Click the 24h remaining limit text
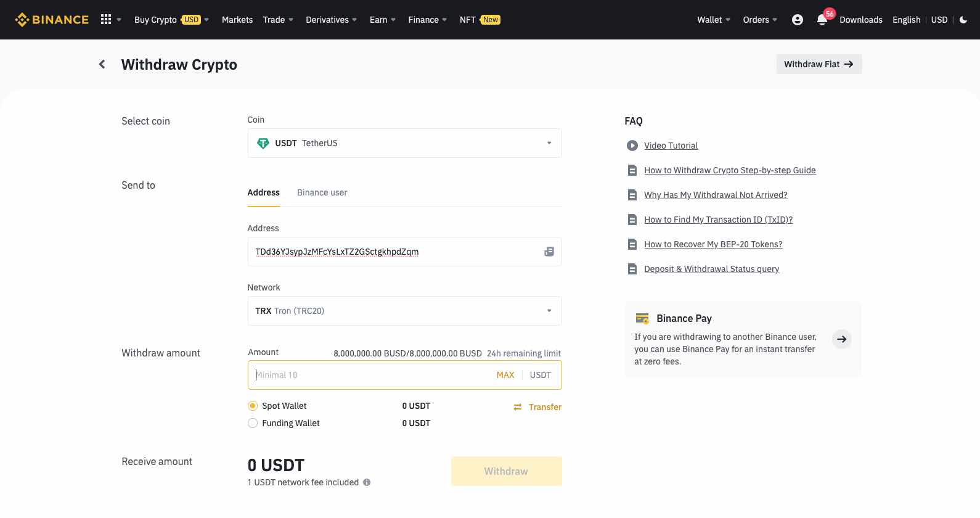The width and height of the screenshot is (980, 518). click(524, 353)
